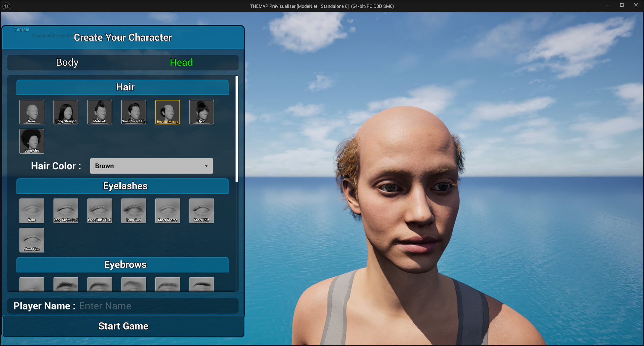Image resolution: width=644 pixels, height=346 pixels.
Task: Pick Long Thick Curl eyelashes
Action: click(100, 211)
